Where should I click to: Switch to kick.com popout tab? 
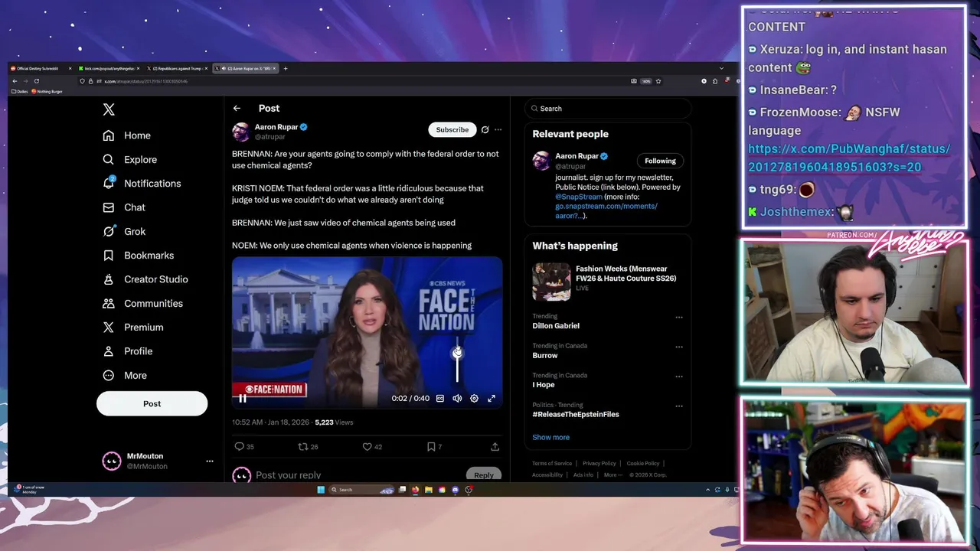click(109, 68)
